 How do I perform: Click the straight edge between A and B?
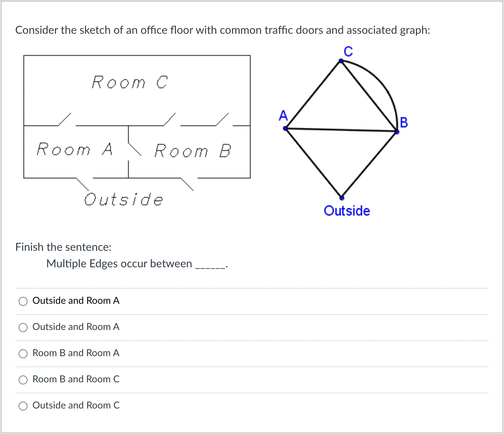point(341,130)
